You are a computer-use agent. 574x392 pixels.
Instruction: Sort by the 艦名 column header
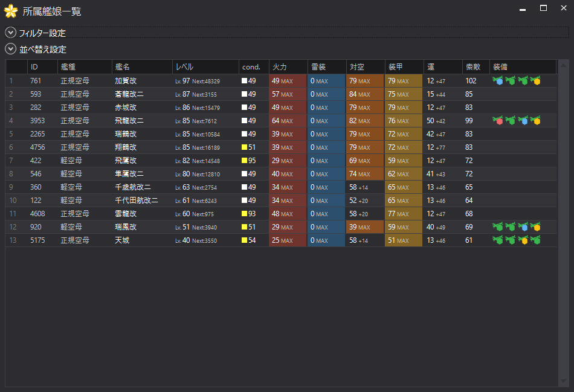point(142,67)
